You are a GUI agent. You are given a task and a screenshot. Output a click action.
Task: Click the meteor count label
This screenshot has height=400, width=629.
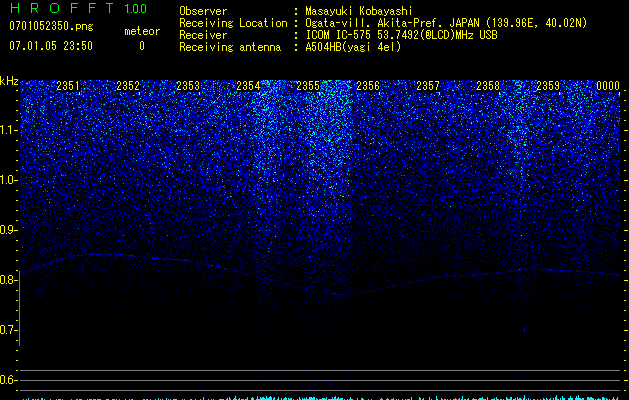click(x=142, y=31)
